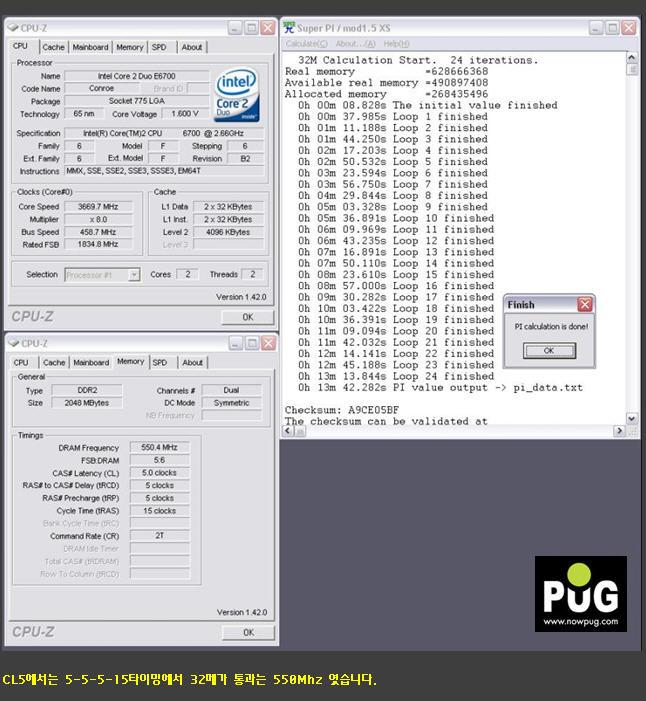This screenshot has width=646, height=701.
Task: Click the Intel Core 2 Duo logo
Action: coord(237,95)
